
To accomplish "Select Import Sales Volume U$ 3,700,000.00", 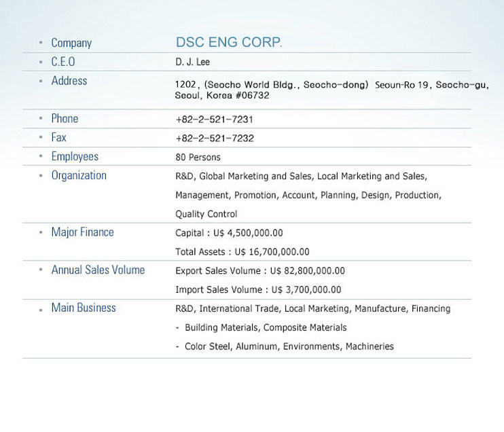I will pyautogui.click(x=258, y=289).
